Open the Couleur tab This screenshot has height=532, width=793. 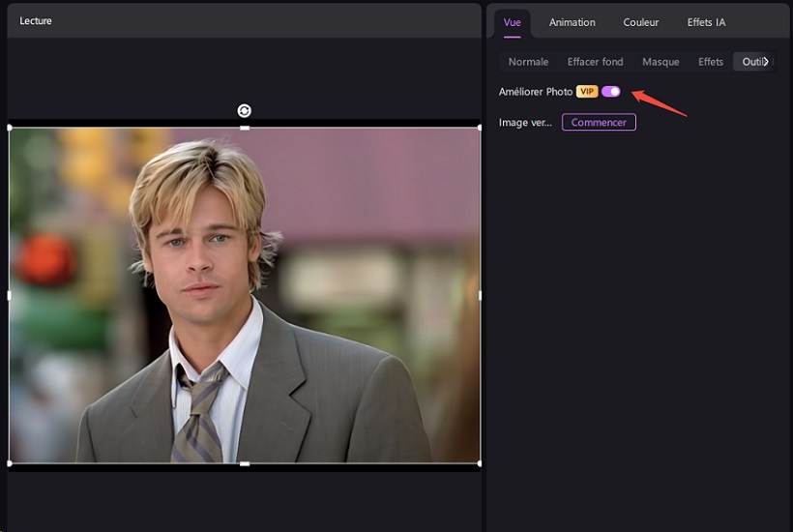(641, 22)
